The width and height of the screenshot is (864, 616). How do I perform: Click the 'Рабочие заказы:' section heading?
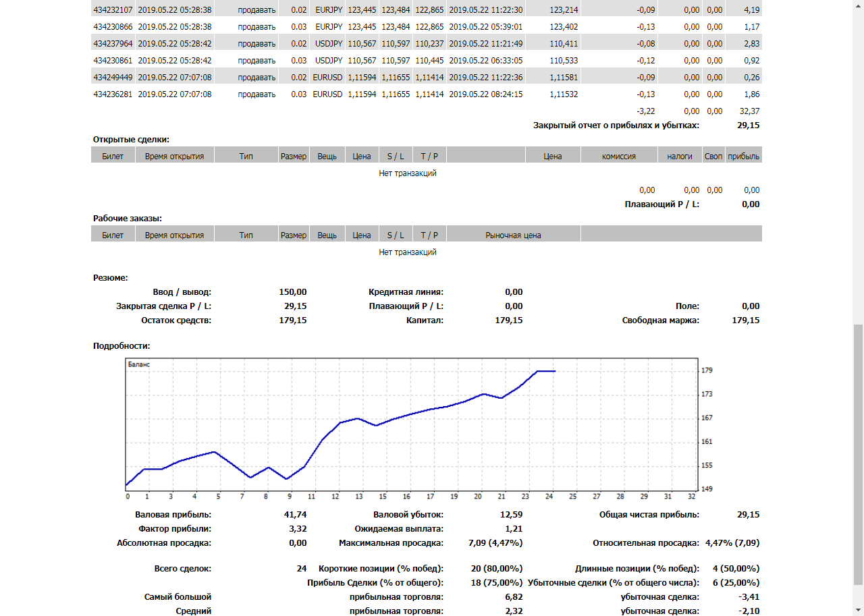tap(127, 219)
